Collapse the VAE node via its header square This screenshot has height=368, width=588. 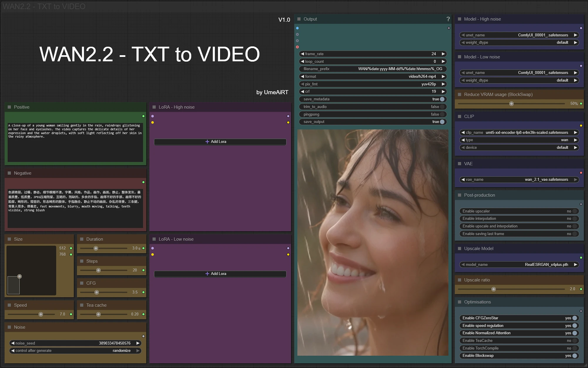click(459, 164)
